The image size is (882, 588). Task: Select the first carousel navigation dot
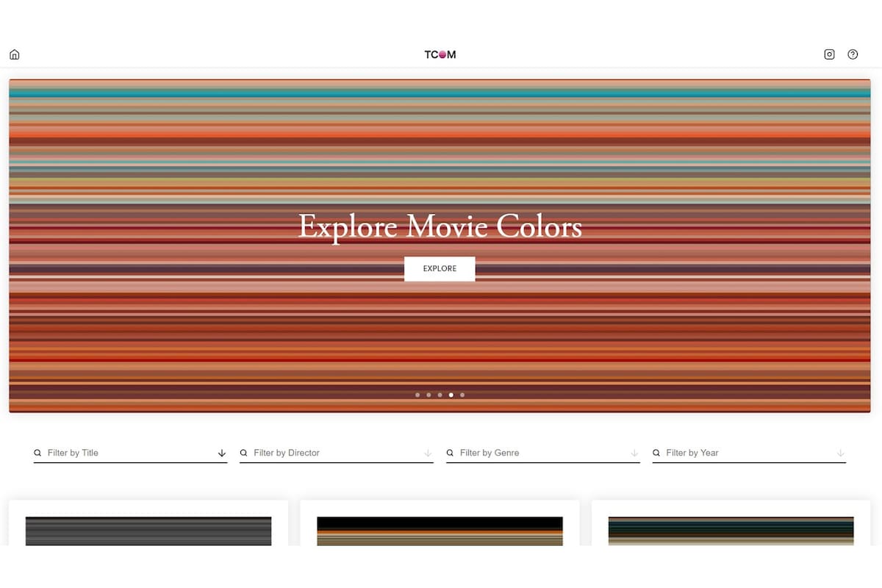click(417, 395)
